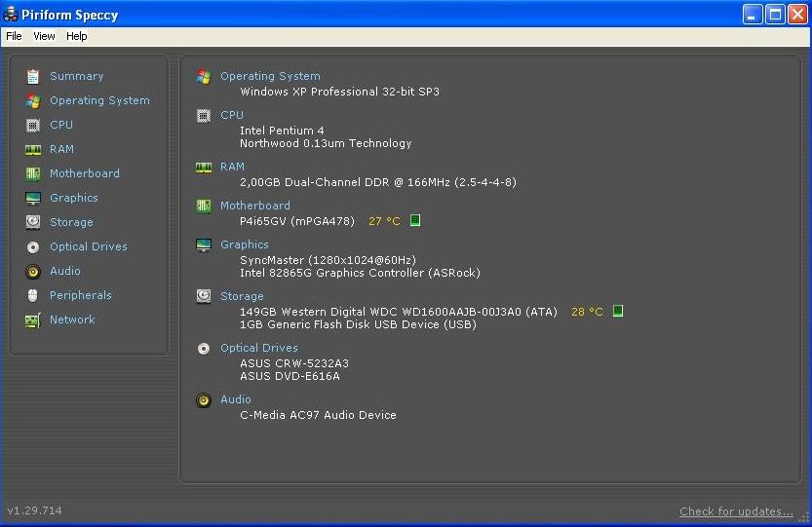812x527 pixels.
Task: Open Optical Drives section in sidebar
Action: click(x=89, y=246)
